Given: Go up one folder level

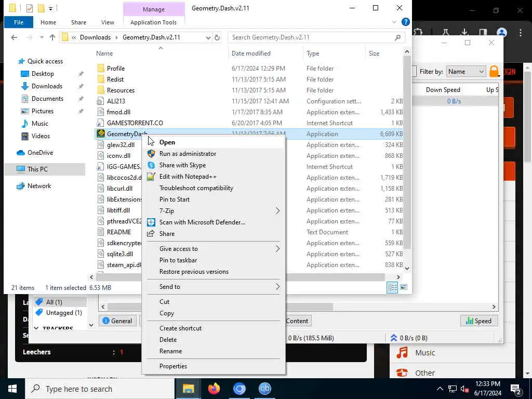Looking at the screenshot, I should pyautogui.click(x=52, y=37).
